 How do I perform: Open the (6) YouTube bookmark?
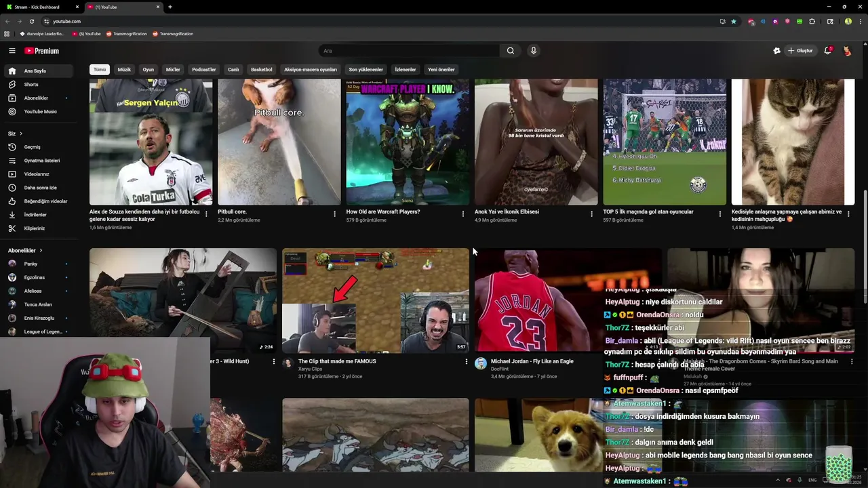pos(85,34)
